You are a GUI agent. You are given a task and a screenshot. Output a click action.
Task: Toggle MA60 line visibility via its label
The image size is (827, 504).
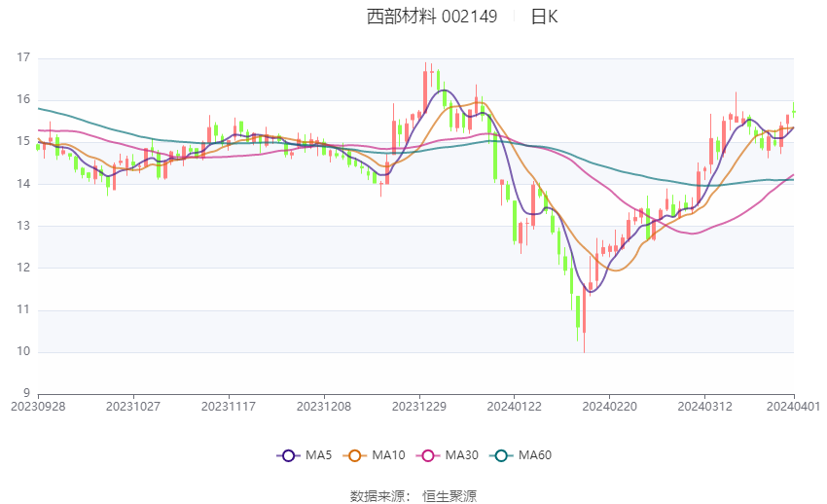pos(535,455)
